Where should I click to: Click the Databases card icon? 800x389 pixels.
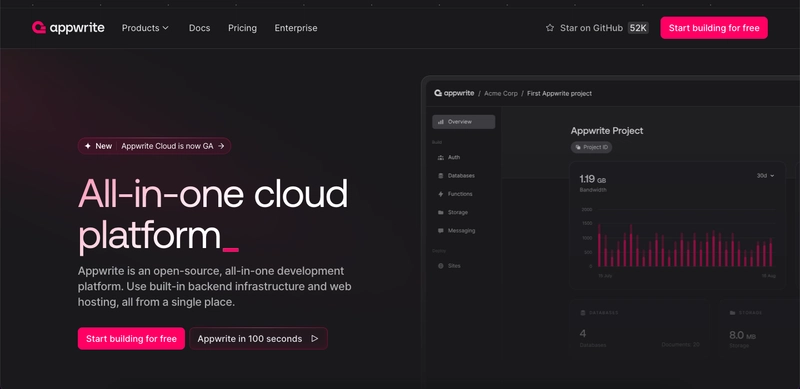point(583,312)
